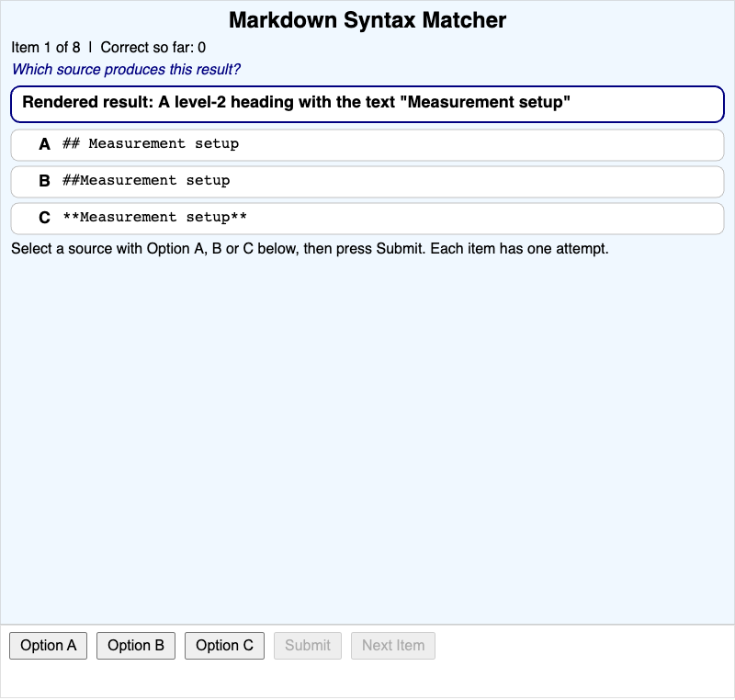Click source row B '##Measurement setup'

pyautogui.click(x=367, y=182)
